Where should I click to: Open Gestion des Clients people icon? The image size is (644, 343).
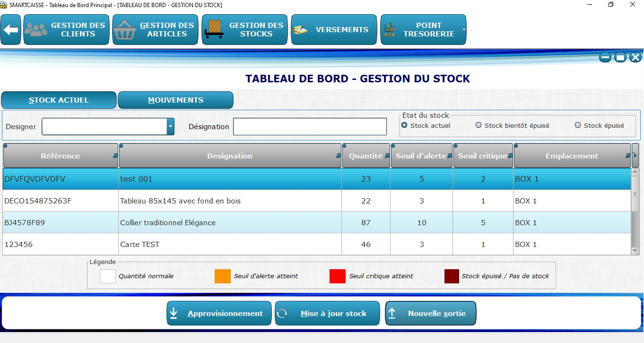coord(36,30)
